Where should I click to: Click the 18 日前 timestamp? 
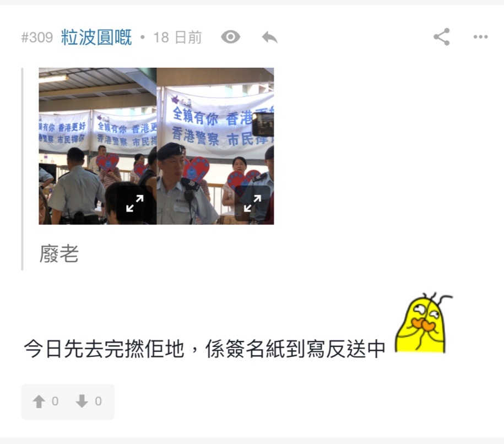[x=177, y=37]
